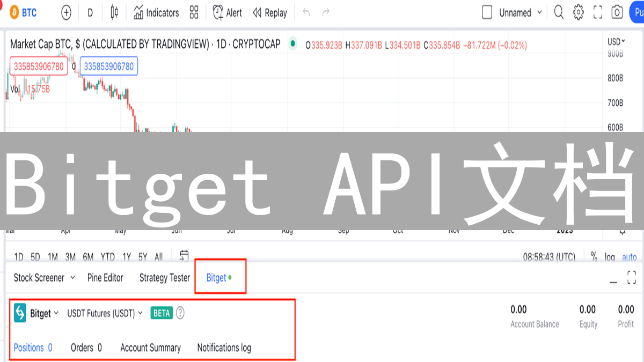Set the range to 1M

pyautogui.click(x=53, y=257)
